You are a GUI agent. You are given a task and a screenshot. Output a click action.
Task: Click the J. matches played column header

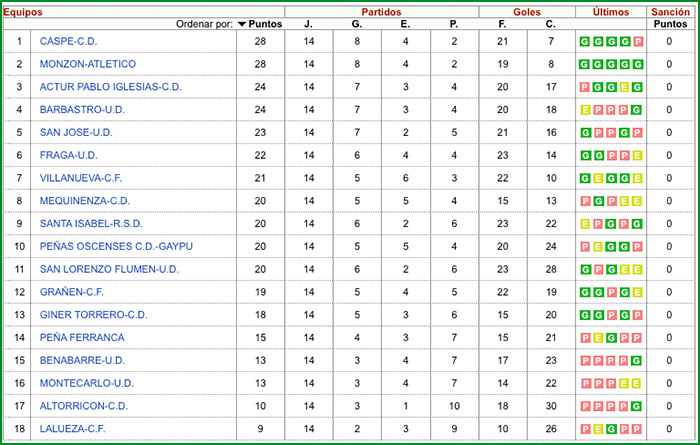[x=308, y=23]
